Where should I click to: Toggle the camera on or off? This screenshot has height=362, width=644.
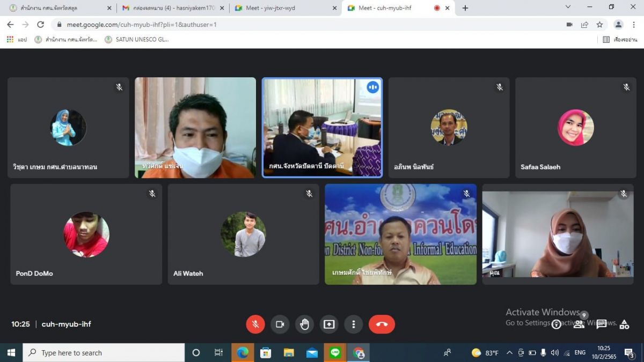click(280, 324)
